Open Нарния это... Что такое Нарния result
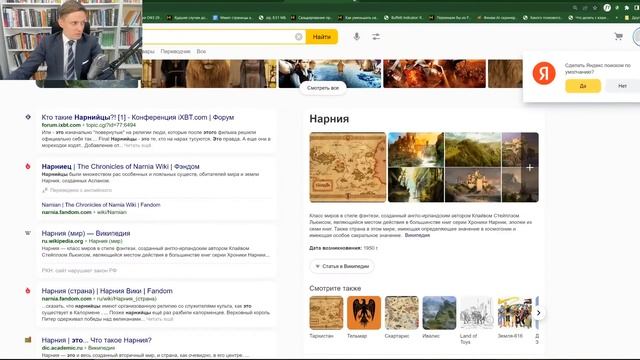Image resolution: width=640 pixels, height=360 pixels. click(x=96, y=340)
